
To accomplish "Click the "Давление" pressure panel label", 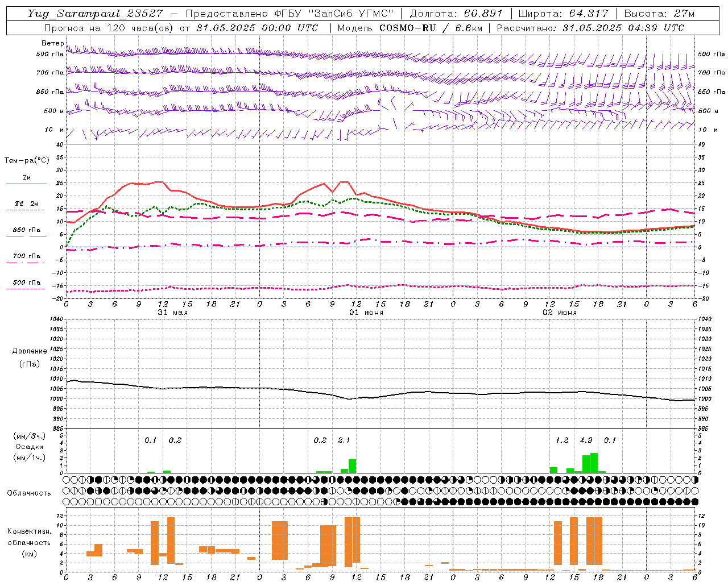I will [30, 351].
